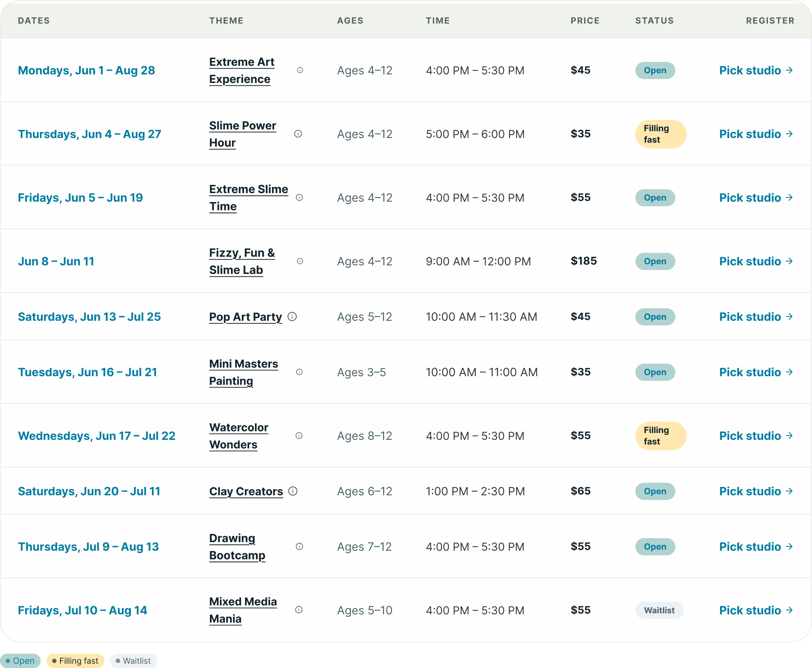Click the STATUS column header
Viewport: 812px width, 668px height.
point(654,20)
